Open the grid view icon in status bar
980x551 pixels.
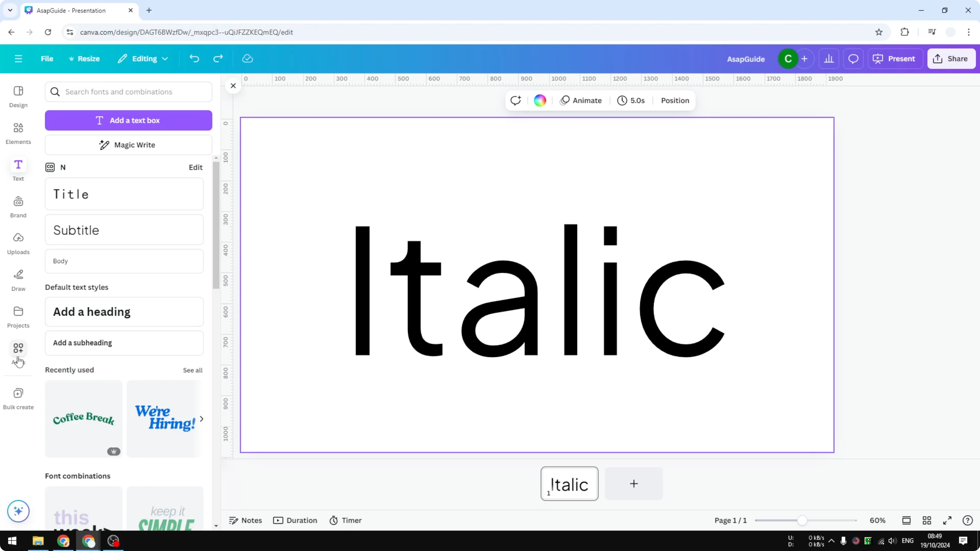(927, 520)
